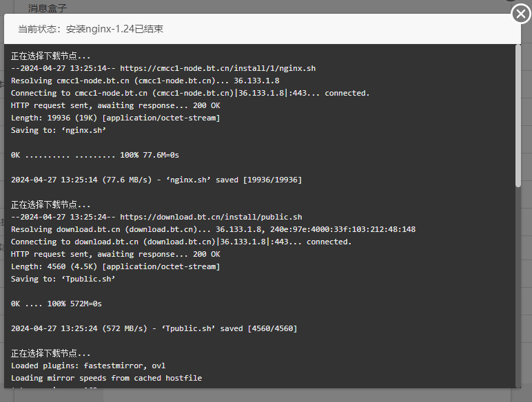The height and width of the screenshot is (402, 532).
Task: Click the 'Loaded plugins: fastestmirror, ovl' line
Action: coord(88,366)
